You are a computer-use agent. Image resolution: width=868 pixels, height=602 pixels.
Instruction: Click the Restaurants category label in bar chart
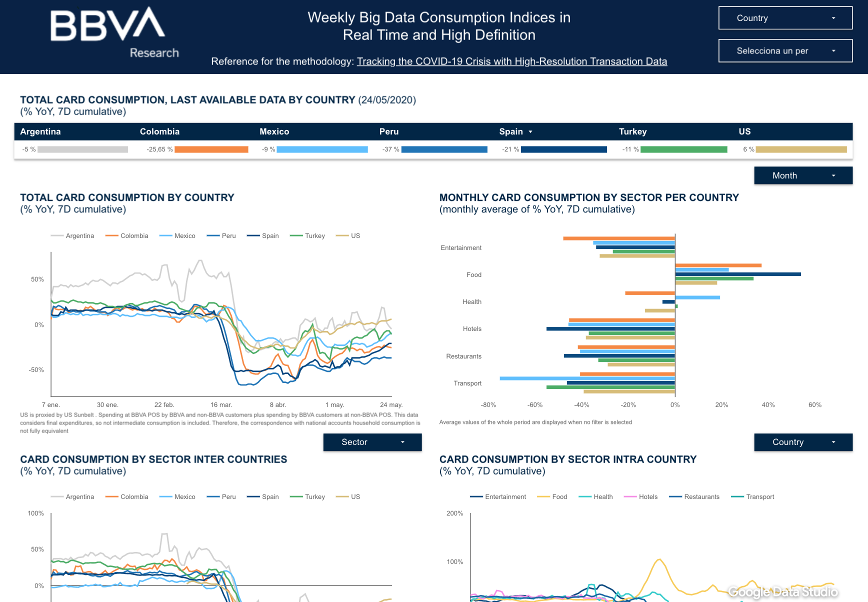tap(464, 356)
